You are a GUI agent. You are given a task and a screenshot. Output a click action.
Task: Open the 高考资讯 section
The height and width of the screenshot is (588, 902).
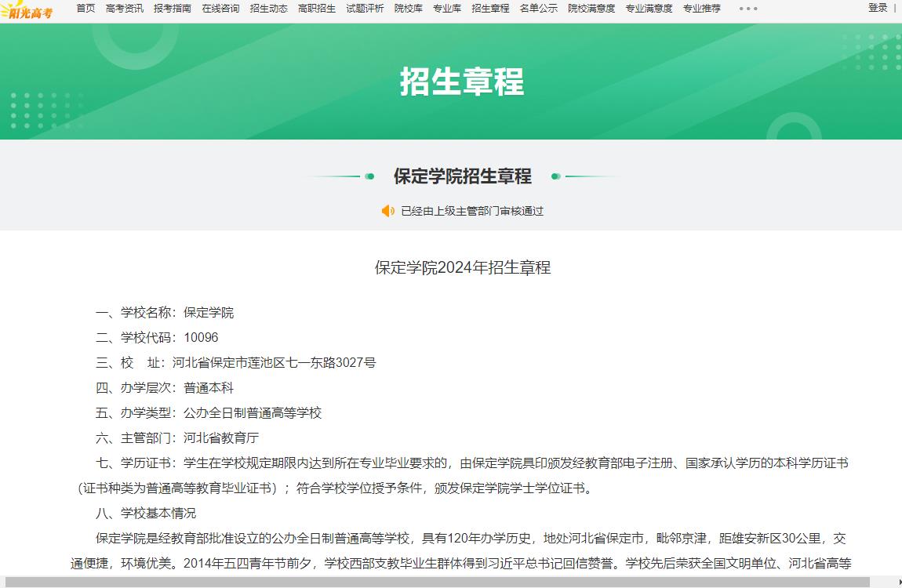click(x=125, y=9)
